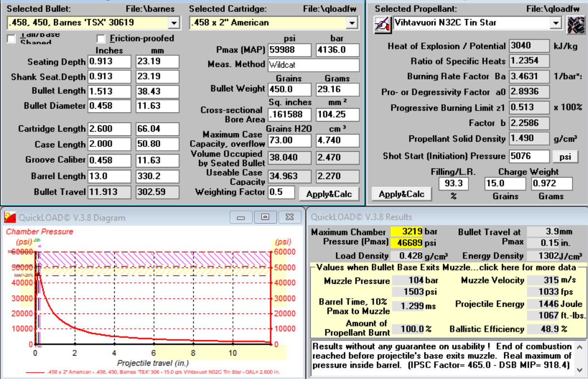Image resolution: width=588 pixels, height=379 pixels.
Task: Click the Cross-sectional Bore Area sq. inches field
Action: tap(289, 115)
